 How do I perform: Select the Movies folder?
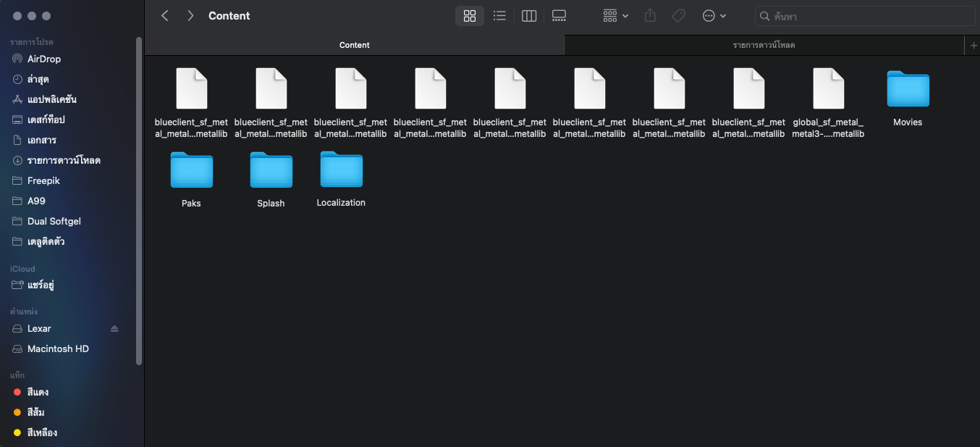pyautogui.click(x=908, y=99)
